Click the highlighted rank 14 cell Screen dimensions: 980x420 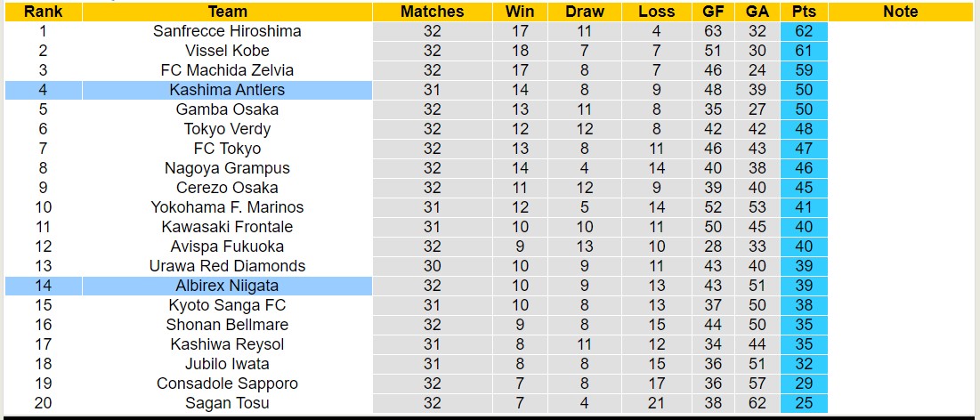pos(43,286)
